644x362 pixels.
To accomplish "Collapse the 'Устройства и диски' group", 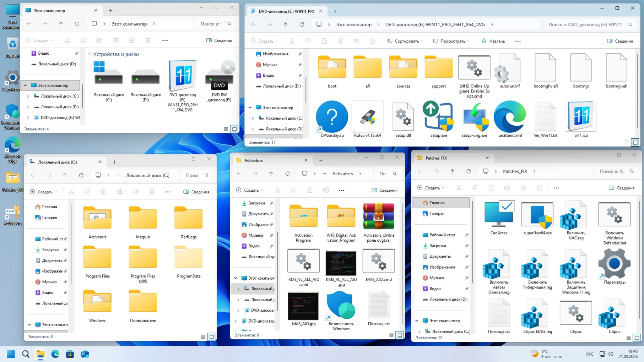I will (x=90, y=54).
